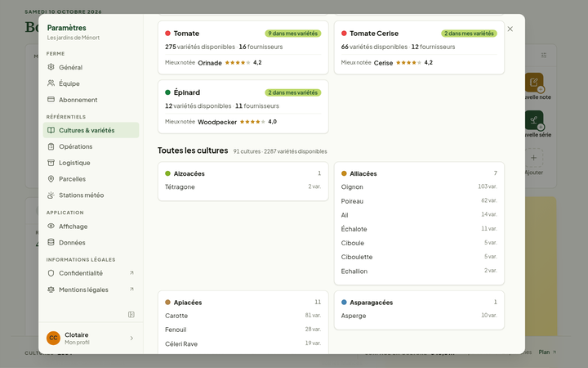Open Confidentialité link
Viewport: 588px width, 368px height.
pyautogui.click(x=91, y=273)
